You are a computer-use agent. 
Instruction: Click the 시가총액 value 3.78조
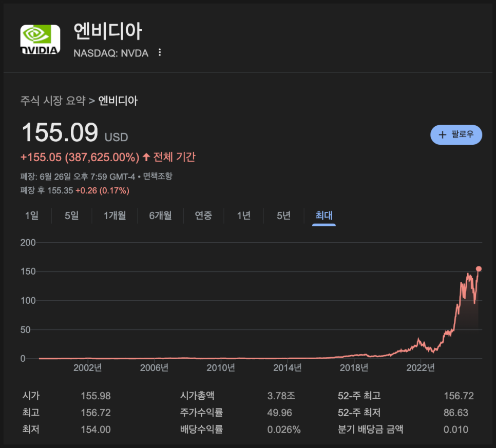click(x=281, y=396)
